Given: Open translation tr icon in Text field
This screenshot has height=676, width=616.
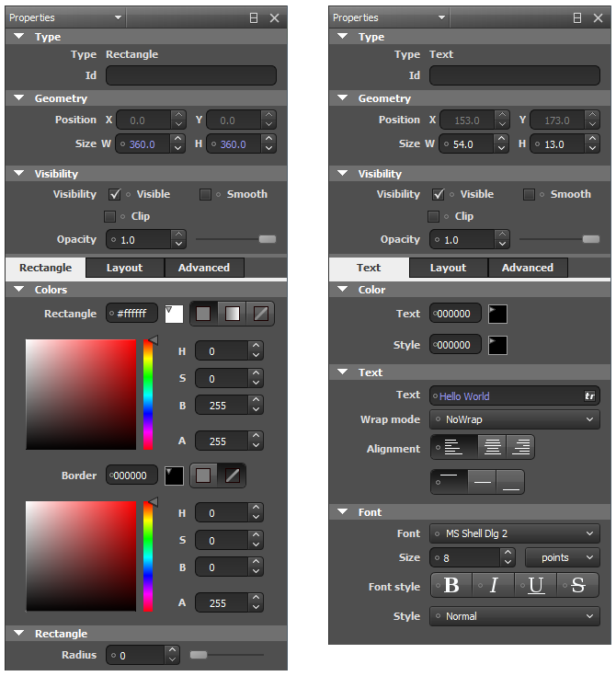Looking at the screenshot, I should pyautogui.click(x=589, y=395).
